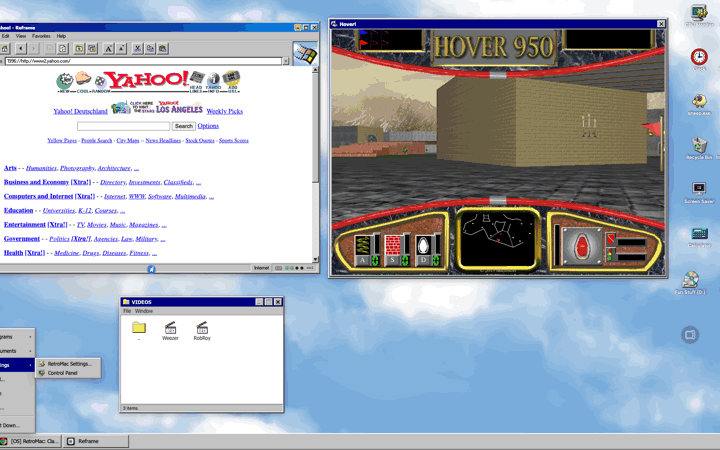Open File menu in VIDEOS window
The width and height of the screenshot is (720, 450).
(x=127, y=311)
